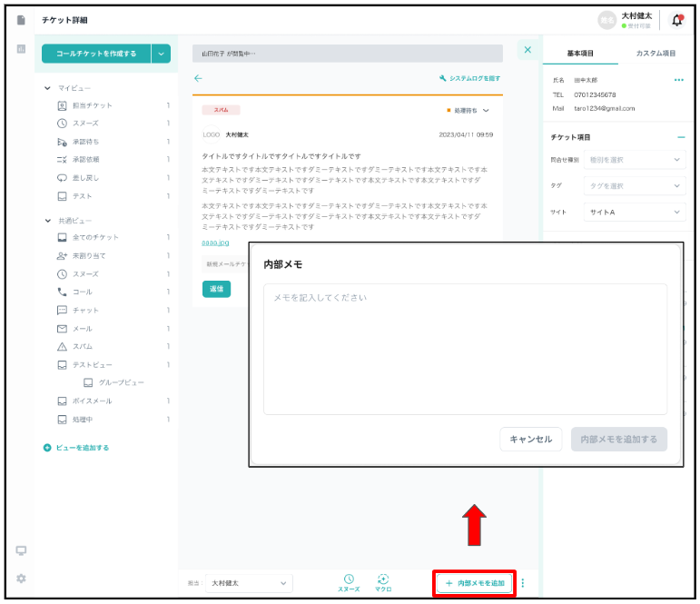Screen dimensions: 700x604
Task: Expand the コールチケットを作成する dropdown arrow
Action: click(162, 54)
